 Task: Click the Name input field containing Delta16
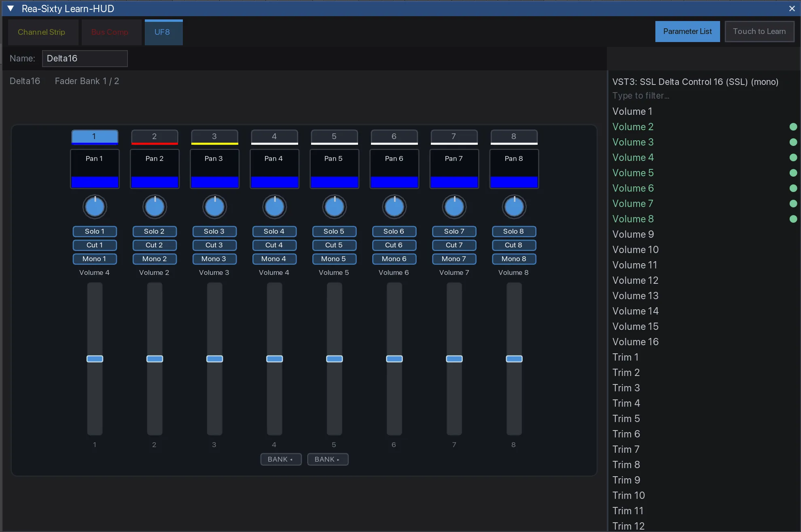(85, 58)
